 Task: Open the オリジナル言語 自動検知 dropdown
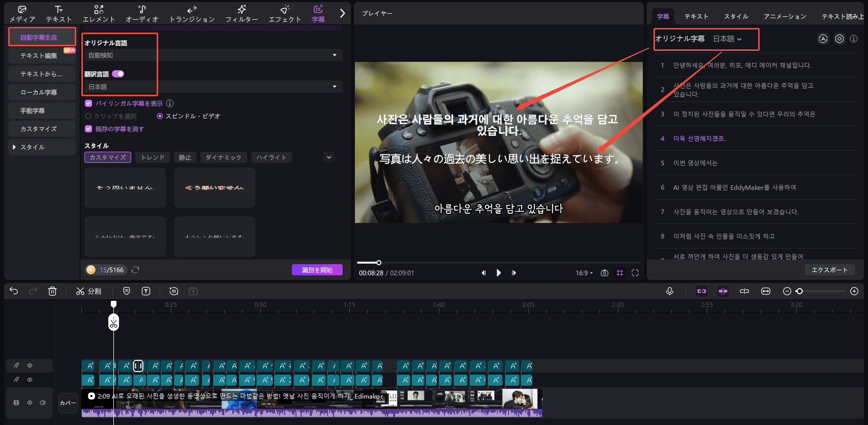(x=213, y=55)
